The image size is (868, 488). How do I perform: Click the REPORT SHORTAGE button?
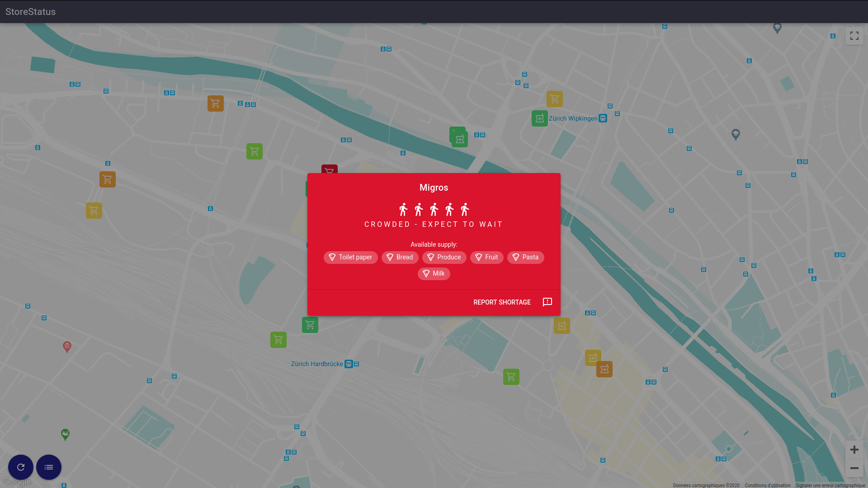(502, 302)
